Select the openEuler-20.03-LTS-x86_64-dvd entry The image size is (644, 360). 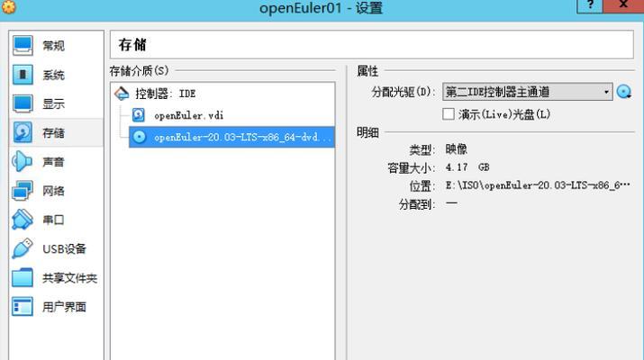point(232,137)
